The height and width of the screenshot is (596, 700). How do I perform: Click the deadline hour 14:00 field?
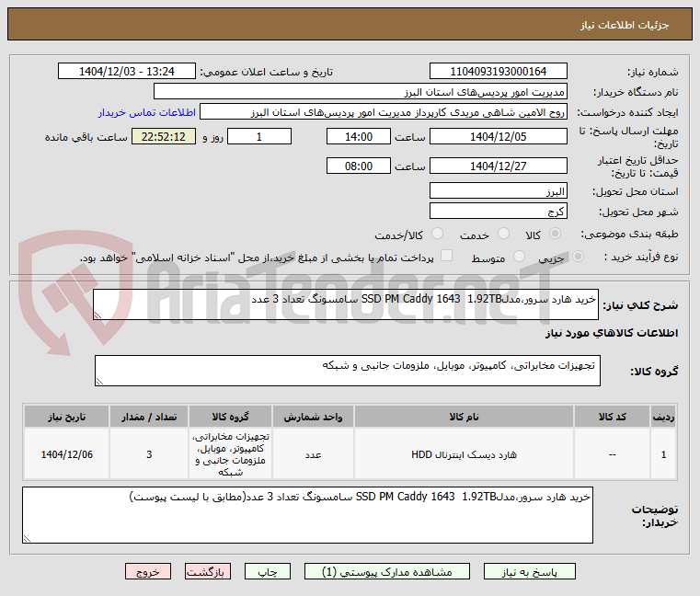point(359,136)
